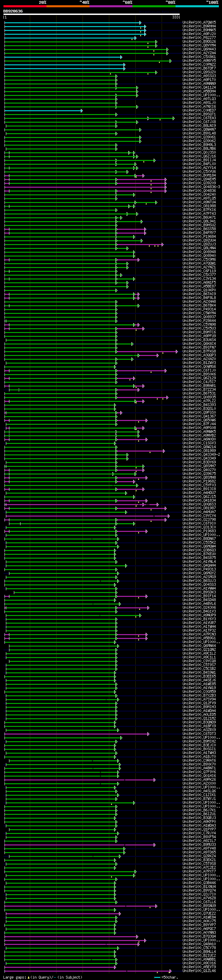Screen dimensions: 222x980
Task: Select label UniRef100_A9NTU4
Action: click(199, 202)
